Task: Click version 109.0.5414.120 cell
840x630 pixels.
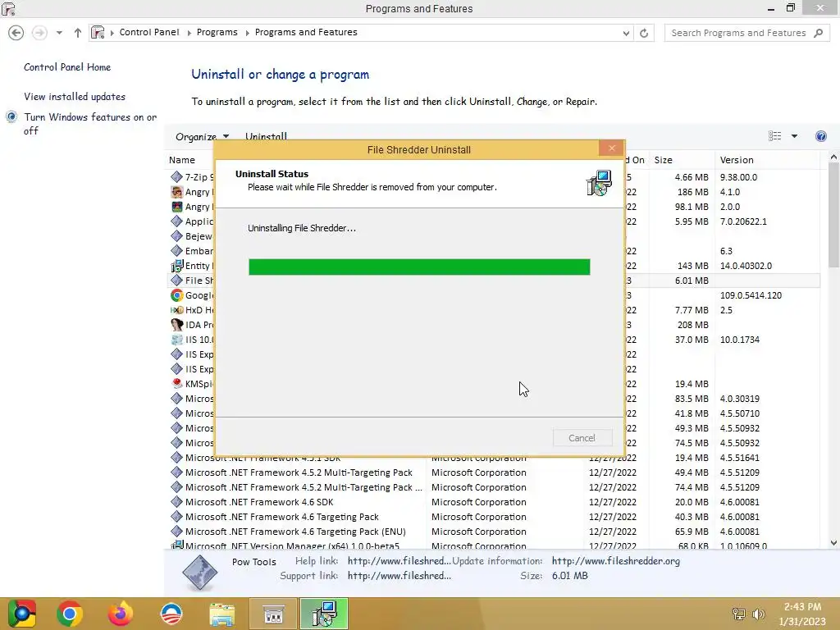Action: (751, 295)
